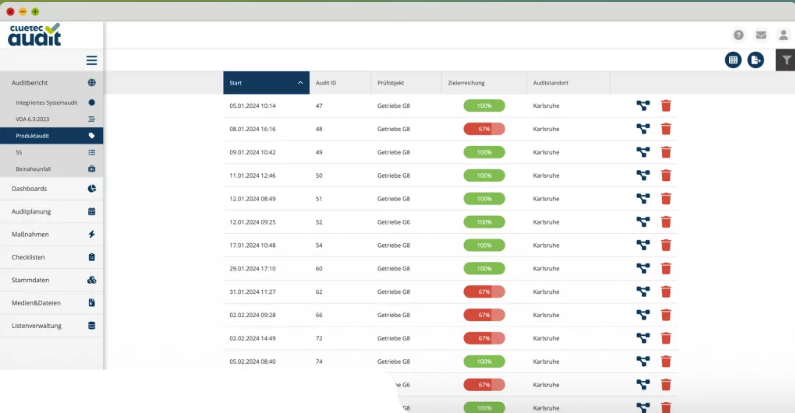Delete audit 66 with trash icon
Image resolution: width=795 pixels, height=413 pixels.
tap(666, 315)
